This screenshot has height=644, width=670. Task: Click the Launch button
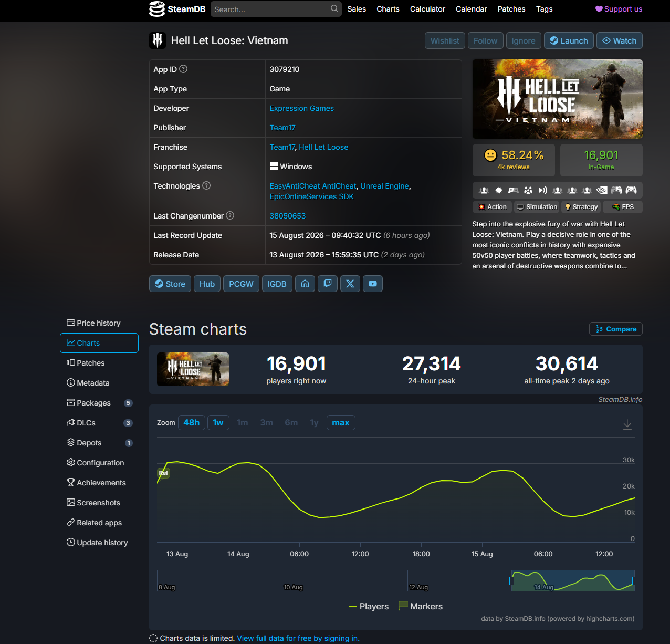pyautogui.click(x=569, y=40)
